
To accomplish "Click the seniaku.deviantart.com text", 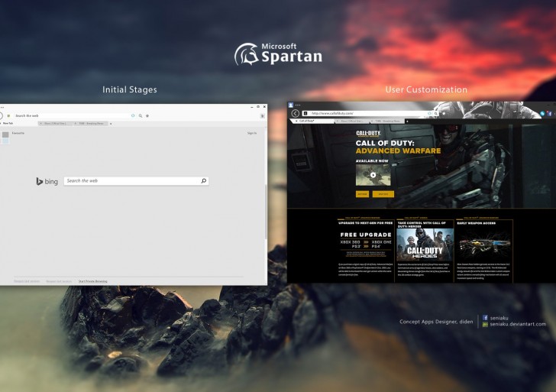I will click(x=518, y=324).
